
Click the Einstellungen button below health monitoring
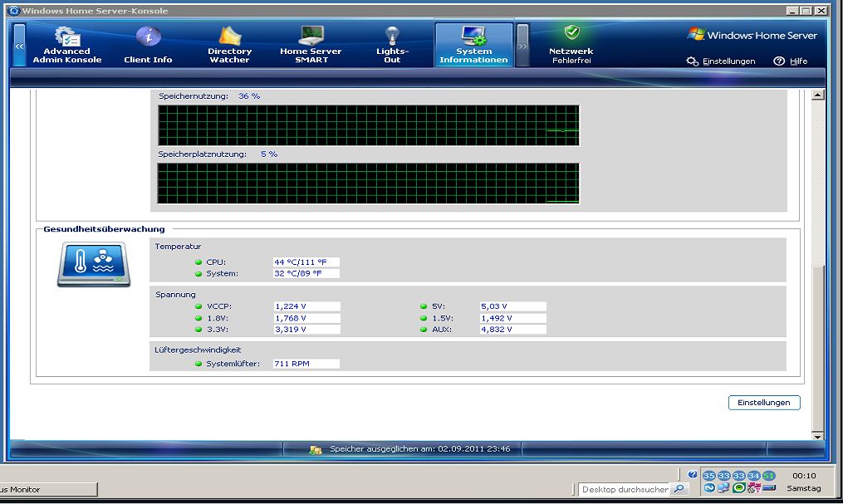pos(763,403)
